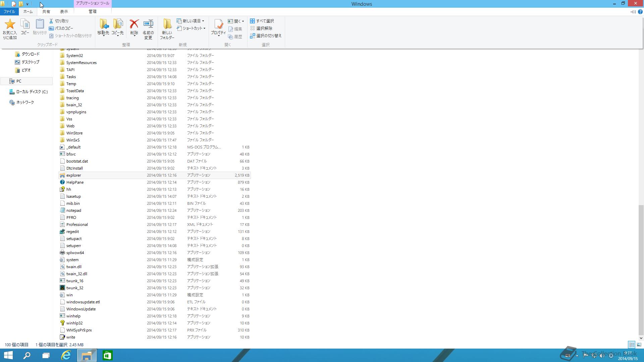
Task: Open the Windows Start button
Action: 8,355
